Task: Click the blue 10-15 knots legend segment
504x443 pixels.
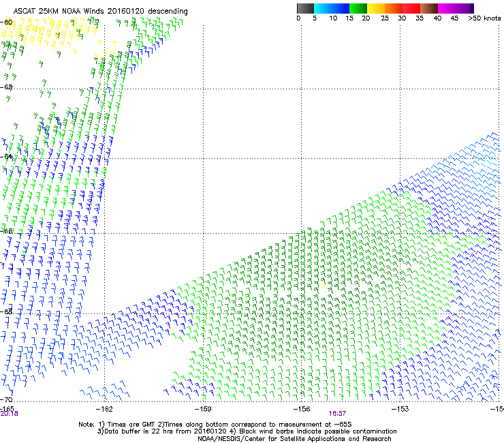Action: click(340, 8)
